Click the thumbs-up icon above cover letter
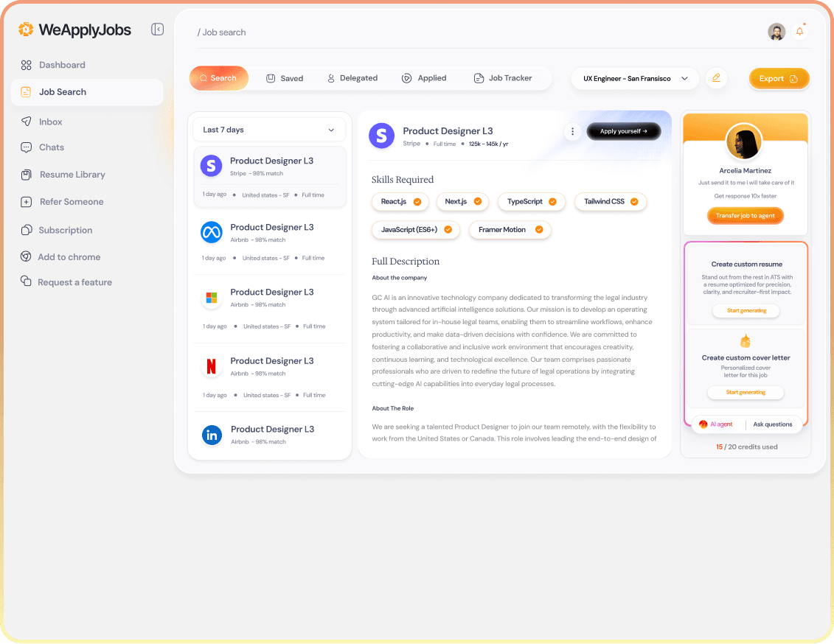This screenshot has width=834, height=644. (x=746, y=340)
